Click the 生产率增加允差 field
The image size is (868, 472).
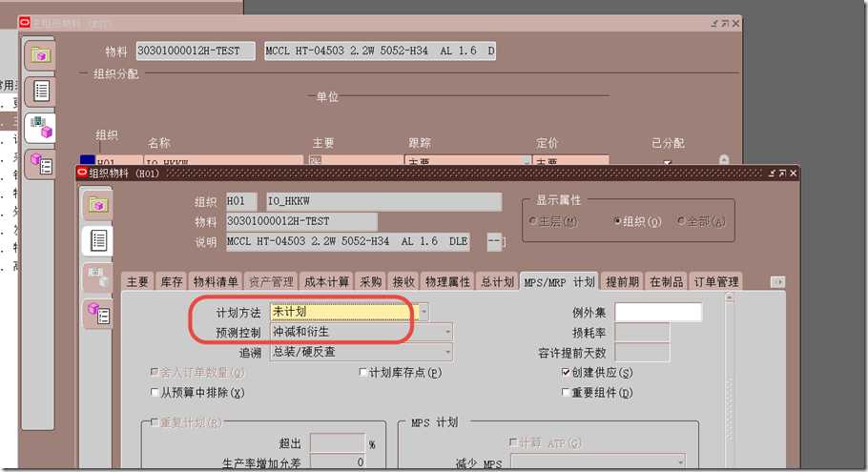click(x=337, y=462)
